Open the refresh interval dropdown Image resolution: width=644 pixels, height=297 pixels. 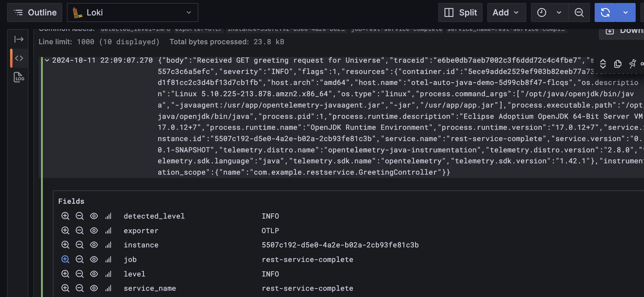pyautogui.click(x=626, y=12)
